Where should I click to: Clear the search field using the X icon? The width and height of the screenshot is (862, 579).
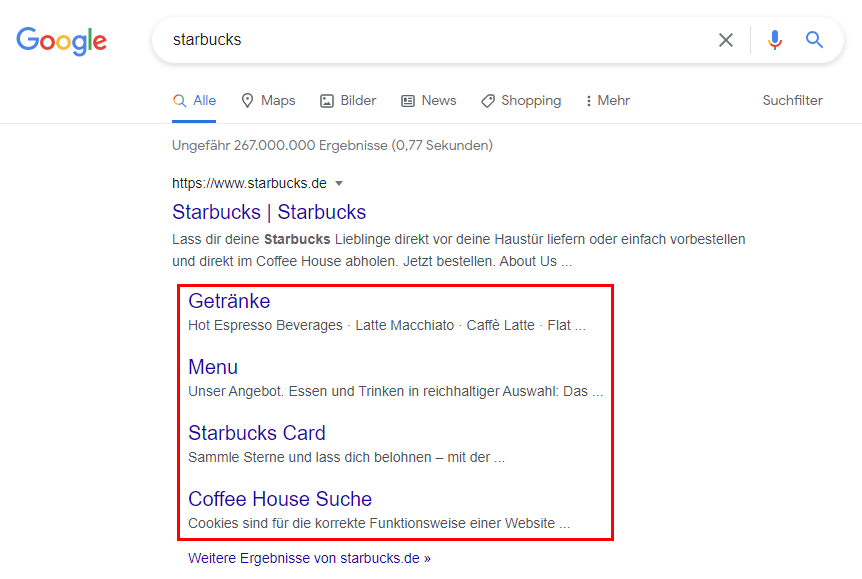[x=726, y=40]
